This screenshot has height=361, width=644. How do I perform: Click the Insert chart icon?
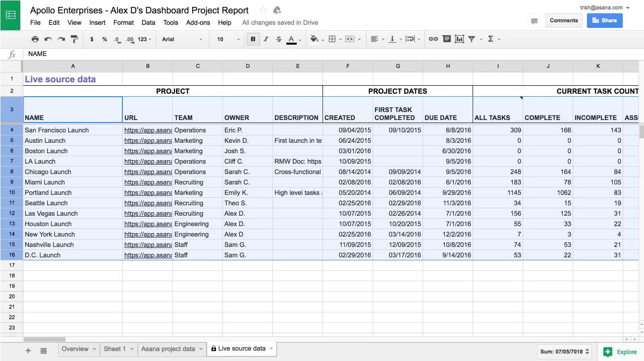point(459,39)
